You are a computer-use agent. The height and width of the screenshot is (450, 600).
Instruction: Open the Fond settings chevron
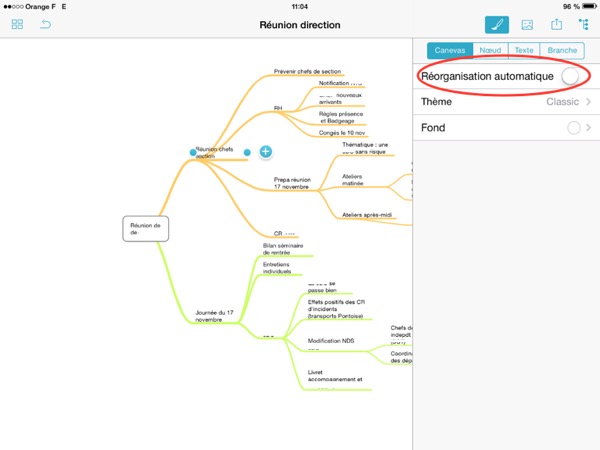(588, 128)
